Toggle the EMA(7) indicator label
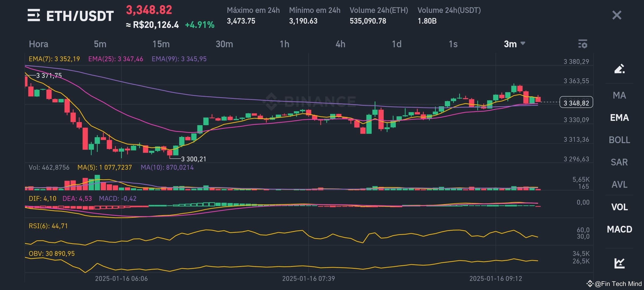Viewport: 644px width, 290px height. 54,59
